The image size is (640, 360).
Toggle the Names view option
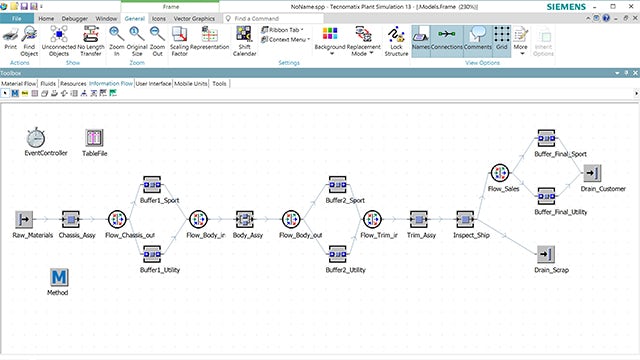(x=420, y=41)
